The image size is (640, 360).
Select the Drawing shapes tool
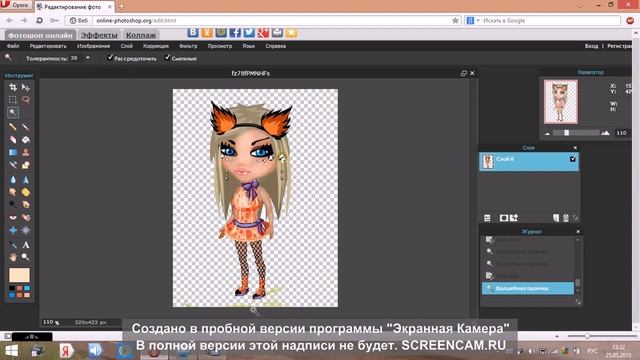tap(26, 165)
